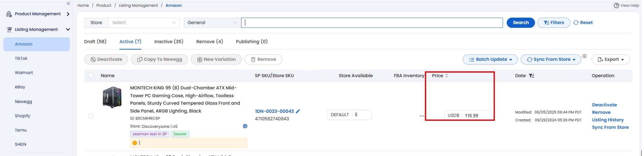Select Newegg in sidebar

click(x=23, y=102)
